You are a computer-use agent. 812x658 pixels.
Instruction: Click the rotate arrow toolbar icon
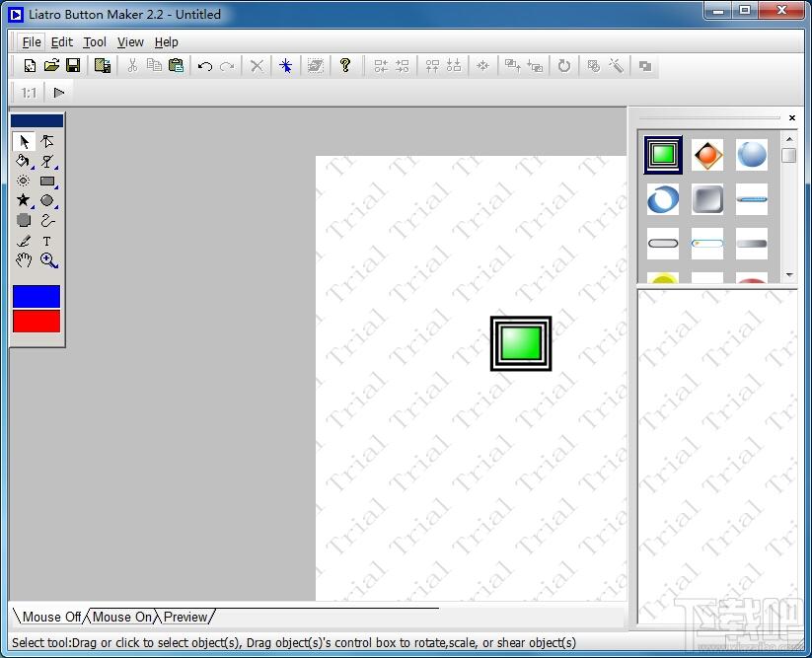(564, 66)
